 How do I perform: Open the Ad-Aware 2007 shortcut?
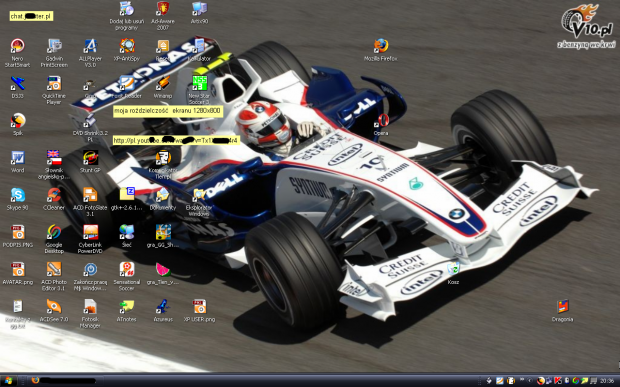pos(163,16)
